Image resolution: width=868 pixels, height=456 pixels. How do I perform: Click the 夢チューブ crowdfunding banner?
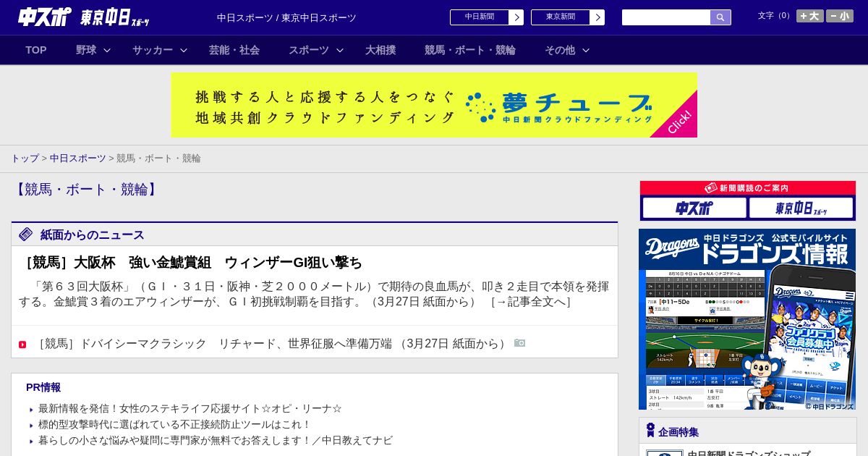pyautogui.click(x=434, y=105)
